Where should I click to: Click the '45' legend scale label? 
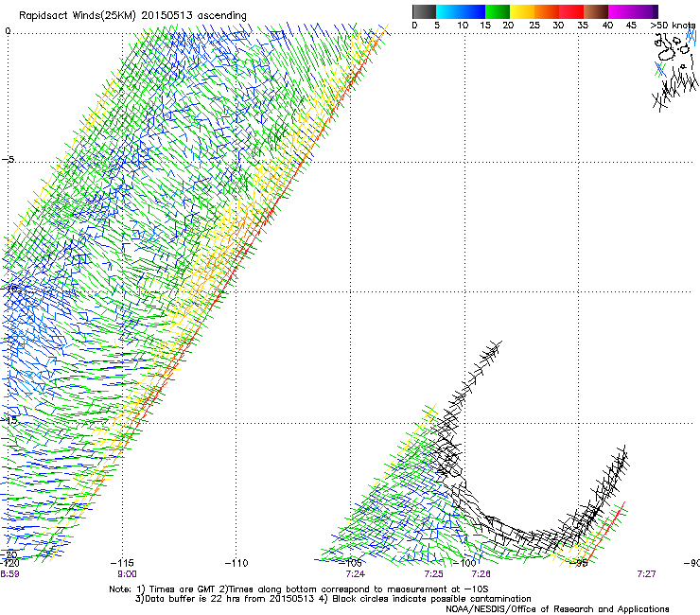tap(631, 26)
